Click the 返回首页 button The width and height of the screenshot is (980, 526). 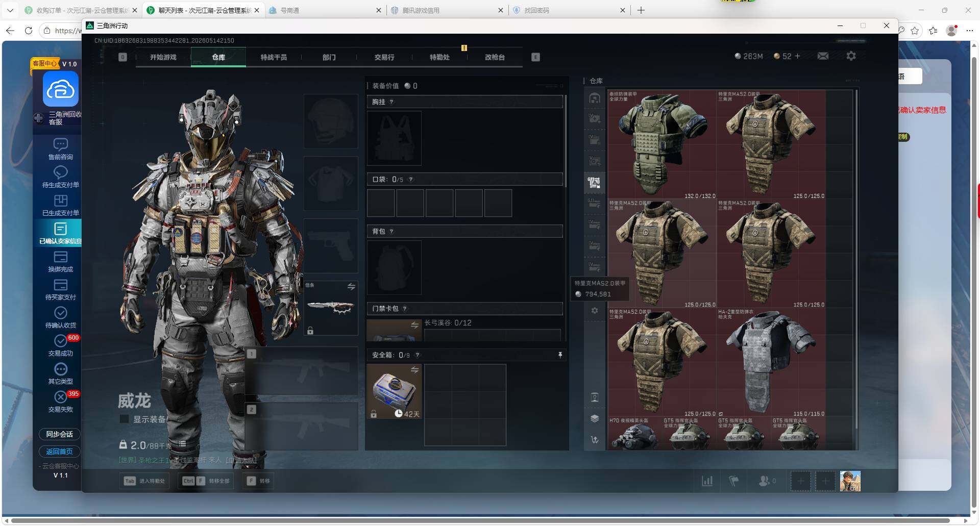(x=60, y=452)
